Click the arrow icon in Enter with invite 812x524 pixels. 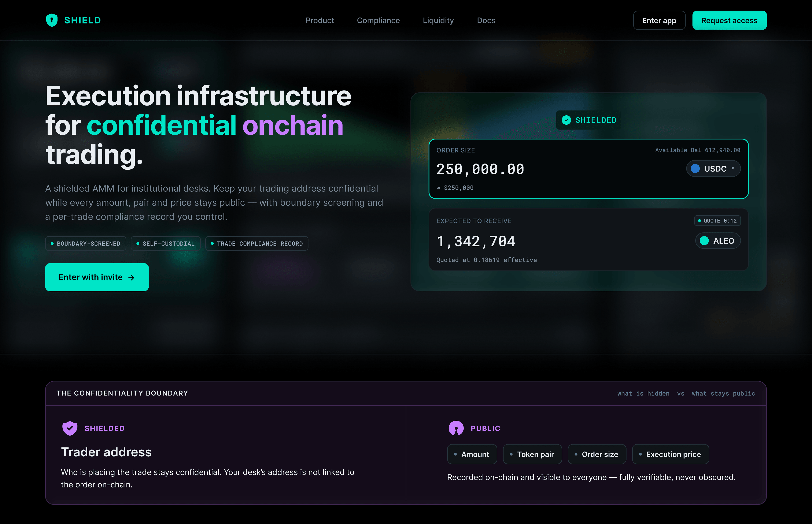click(x=131, y=278)
